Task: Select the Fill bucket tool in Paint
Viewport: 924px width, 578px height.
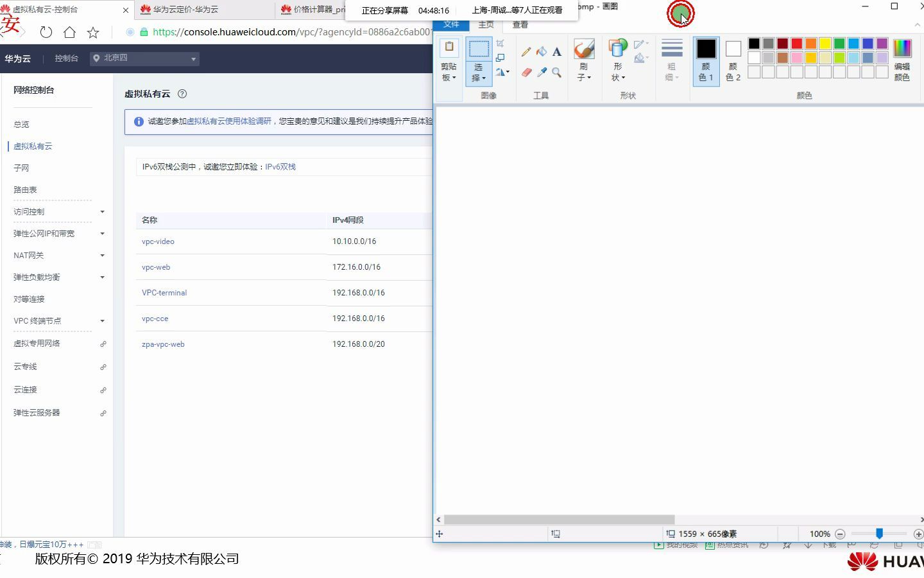Action: tap(542, 52)
